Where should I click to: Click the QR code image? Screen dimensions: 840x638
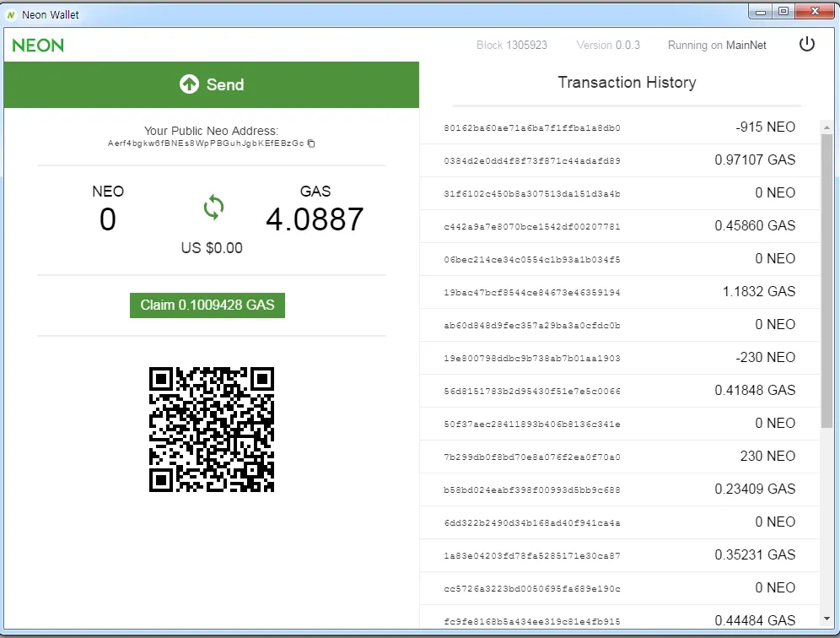[x=212, y=430]
